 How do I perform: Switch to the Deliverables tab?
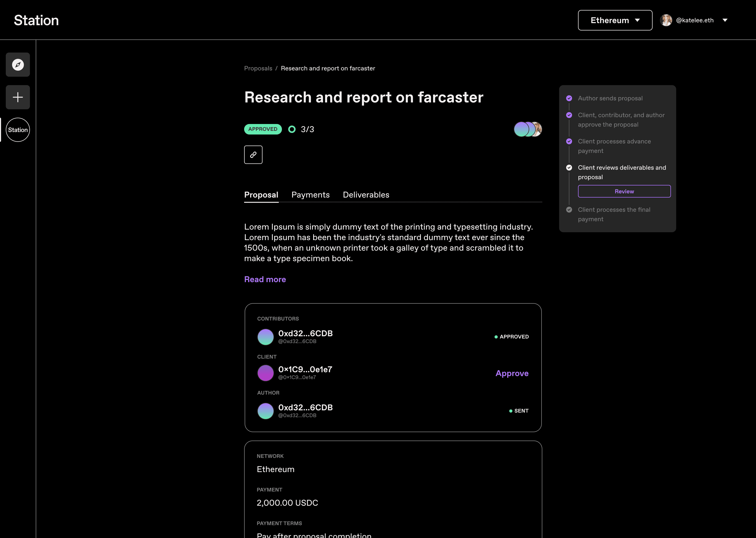(366, 195)
